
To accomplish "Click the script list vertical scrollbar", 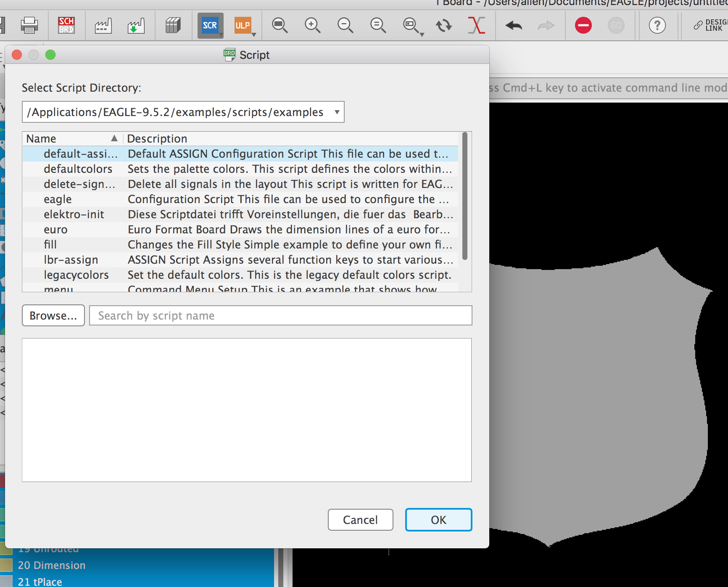I will click(464, 196).
